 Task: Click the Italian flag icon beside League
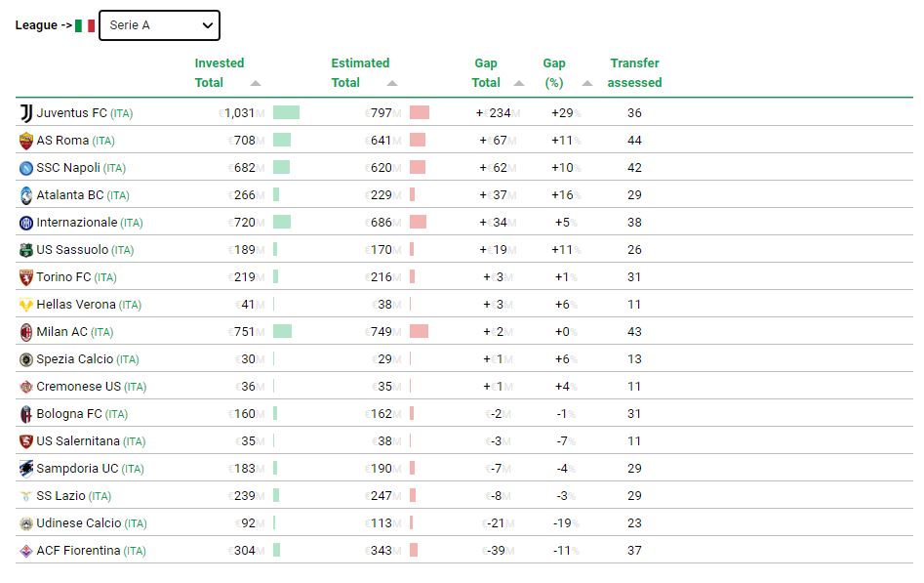pos(85,25)
